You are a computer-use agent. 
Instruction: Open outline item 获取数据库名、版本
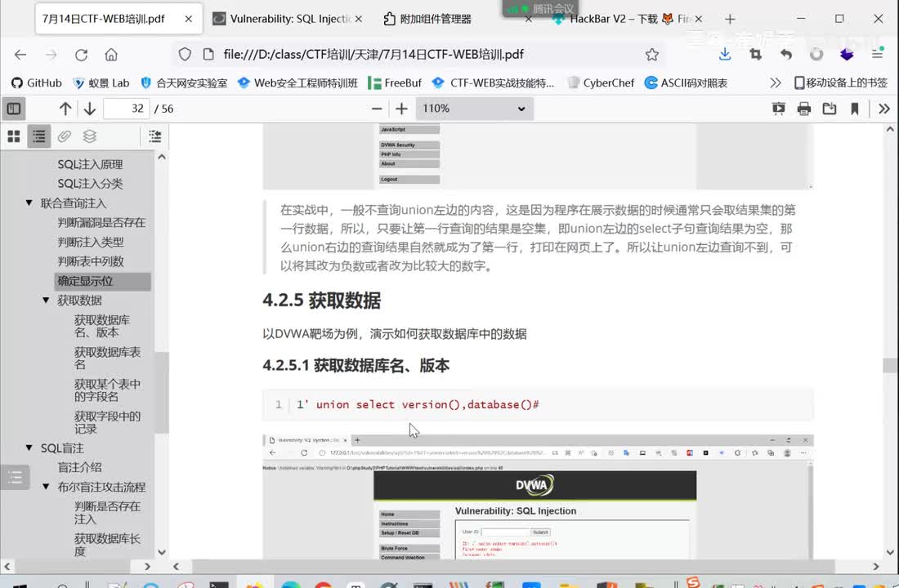coord(102,326)
